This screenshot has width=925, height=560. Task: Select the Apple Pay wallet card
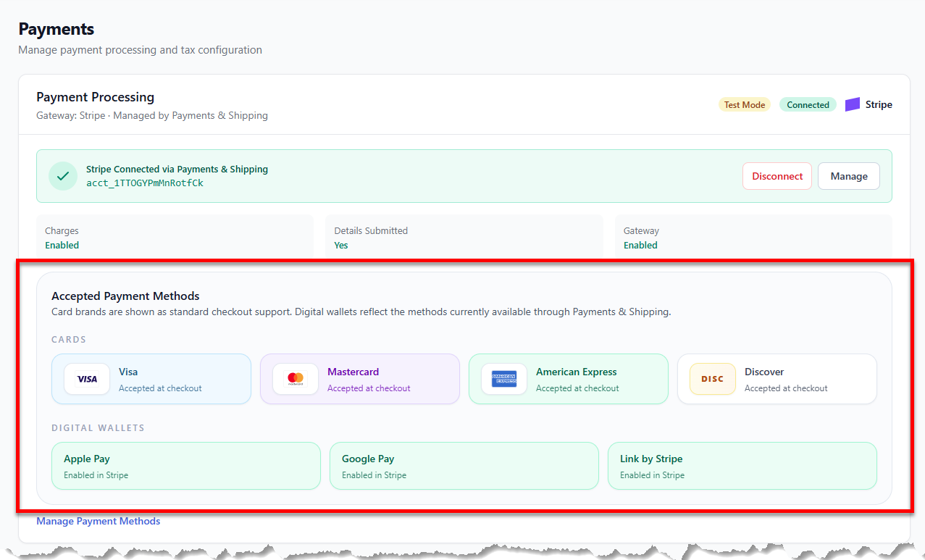186,466
